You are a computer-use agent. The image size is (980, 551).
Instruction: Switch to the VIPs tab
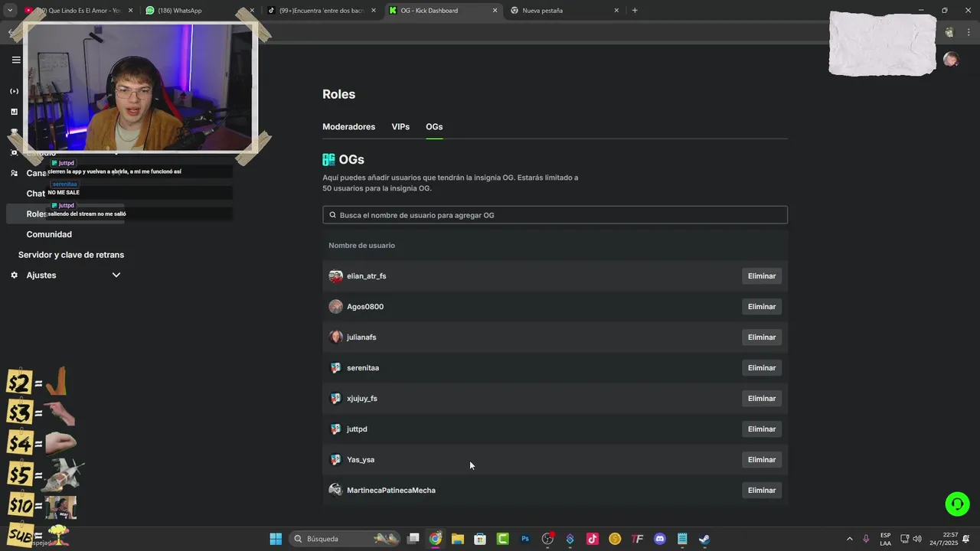click(400, 127)
